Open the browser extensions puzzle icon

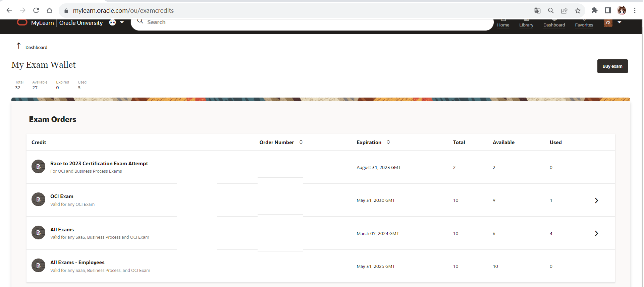[594, 10]
